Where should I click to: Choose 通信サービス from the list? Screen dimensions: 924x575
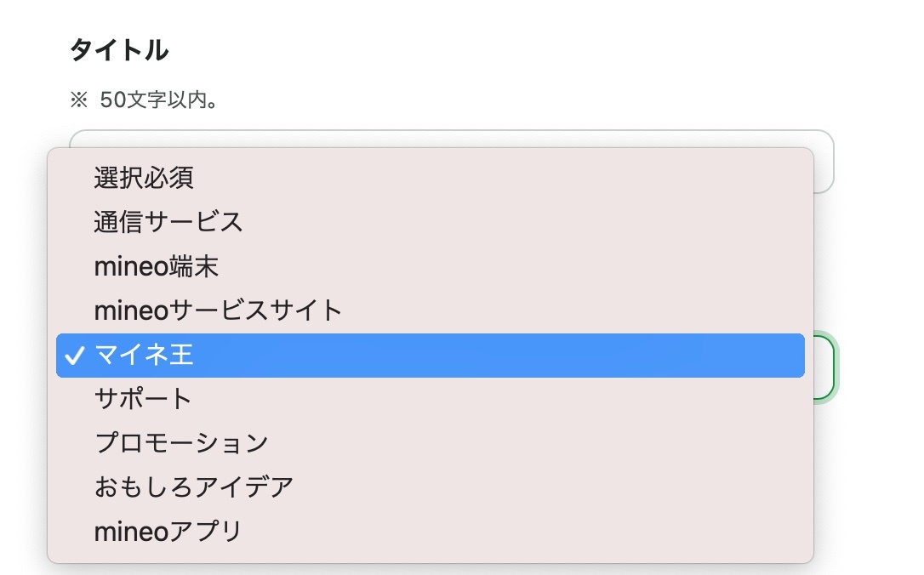click(x=168, y=222)
